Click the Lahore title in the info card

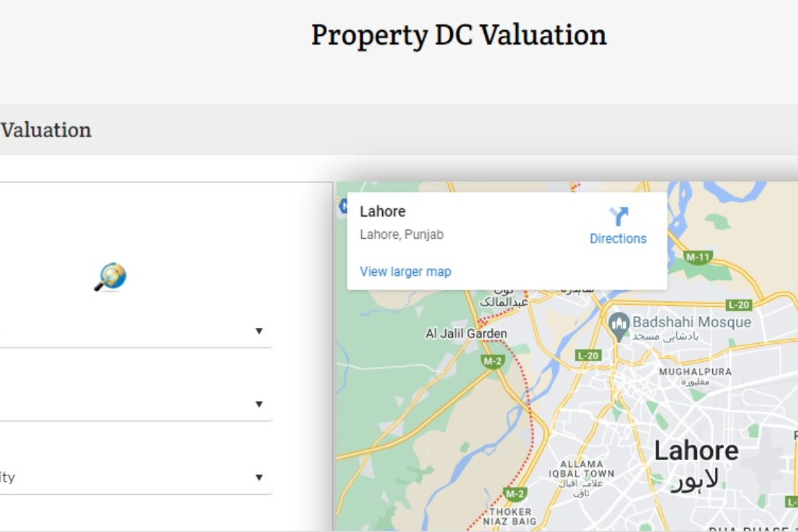point(382,211)
